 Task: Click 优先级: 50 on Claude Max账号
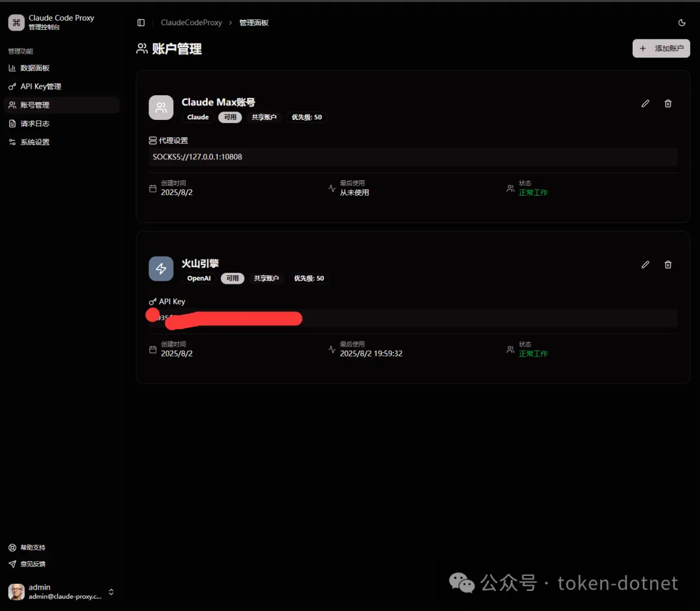307,117
